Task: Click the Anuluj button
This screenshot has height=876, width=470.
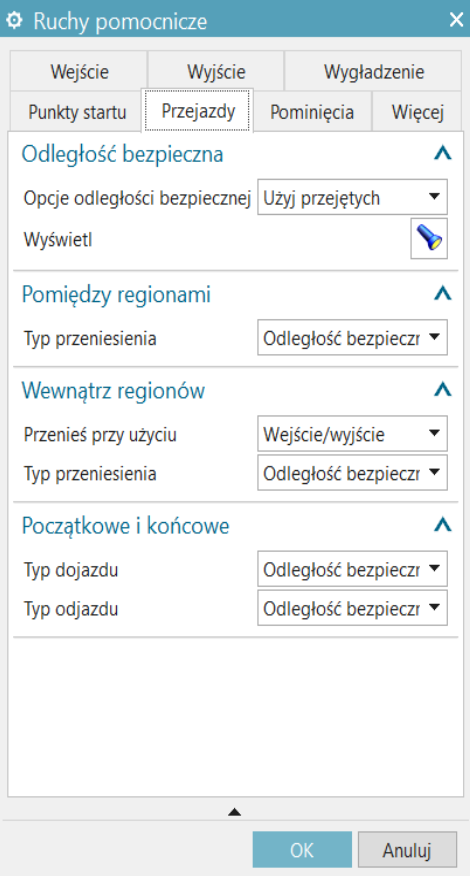Action: [407, 850]
